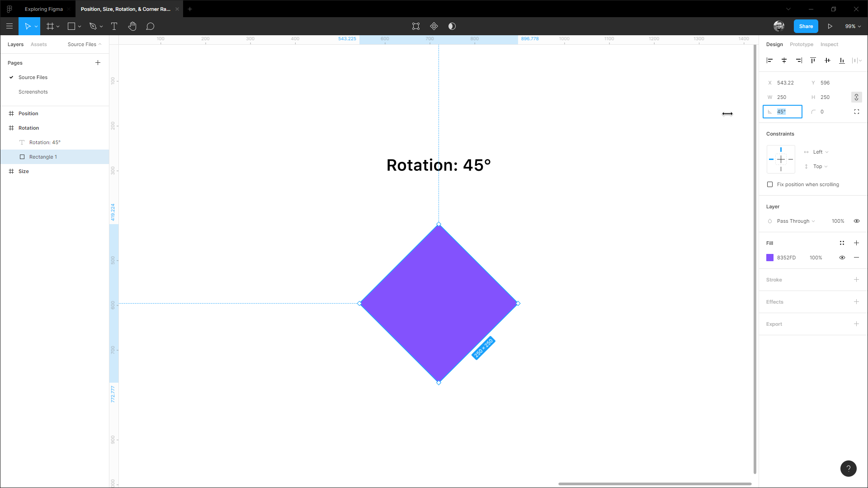Click the Edit object icon

[x=416, y=26]
